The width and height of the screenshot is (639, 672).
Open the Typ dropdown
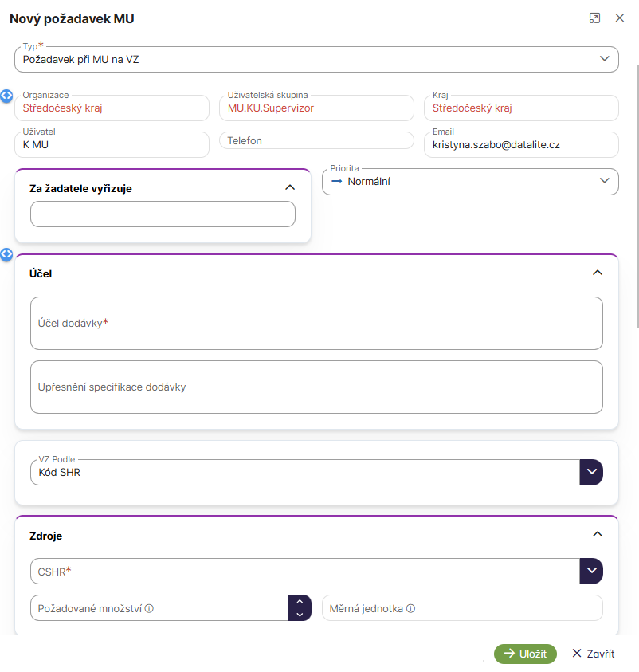tap(604, 59)
